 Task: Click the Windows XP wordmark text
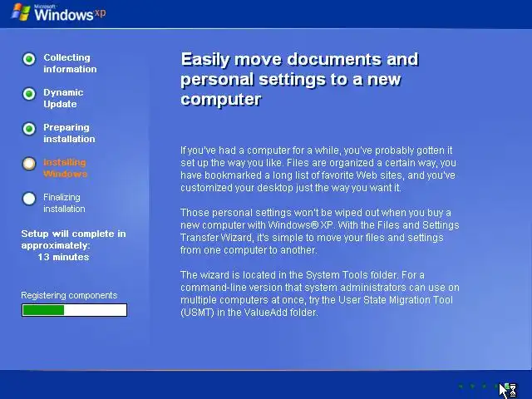70,14
